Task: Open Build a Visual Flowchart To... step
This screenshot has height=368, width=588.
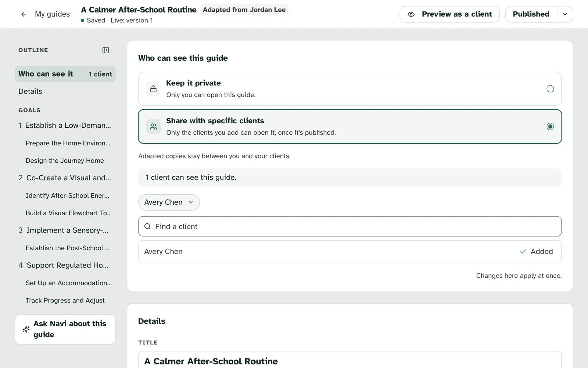Action: click(x=69, y=213)
